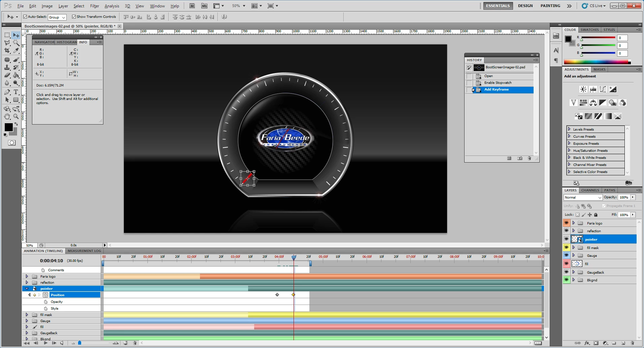Image resolution: width=644 pixels, height=348 pixels.
Task: Click the Photo Filter adjustment icon
Action: 613,103
